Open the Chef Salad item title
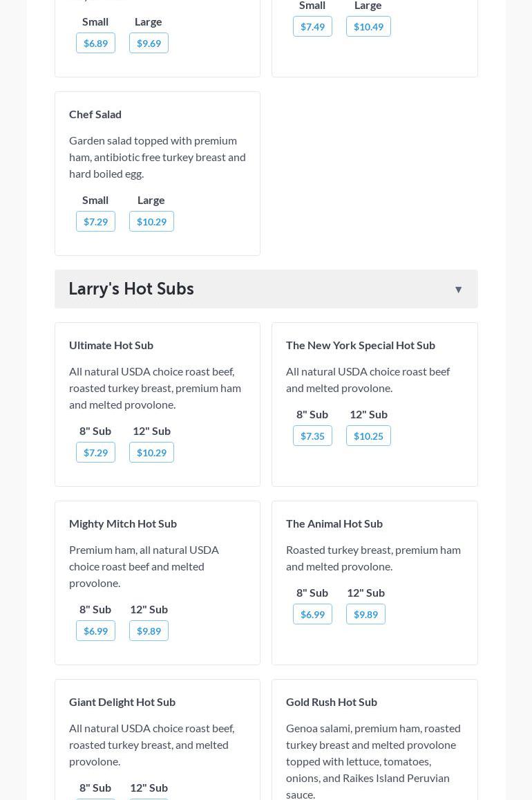The image size is (532, 800). [x=95, y=114]
